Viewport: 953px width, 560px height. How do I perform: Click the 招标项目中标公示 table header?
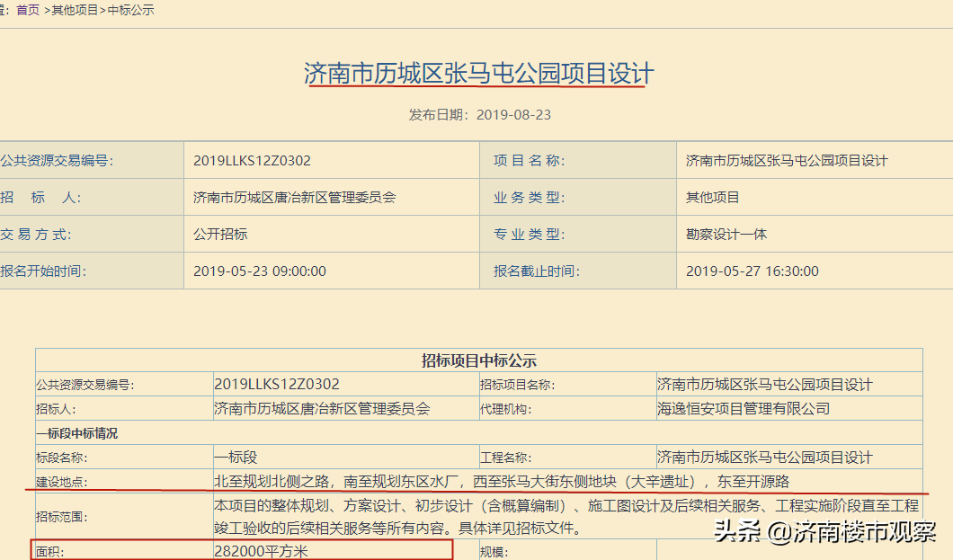point(478,360)
